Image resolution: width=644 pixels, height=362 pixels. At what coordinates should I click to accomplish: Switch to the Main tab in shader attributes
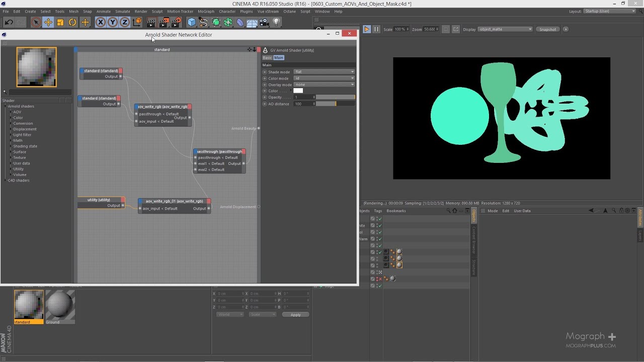point(279,58)
